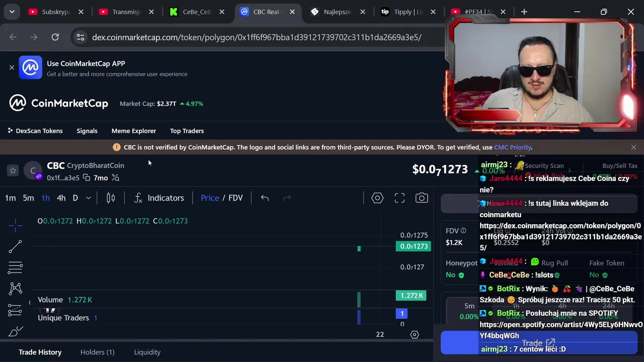The width and height of the screenshot is (644, 362).
Task: Open DexScan Tokens menu
Action: pos(35,131)
